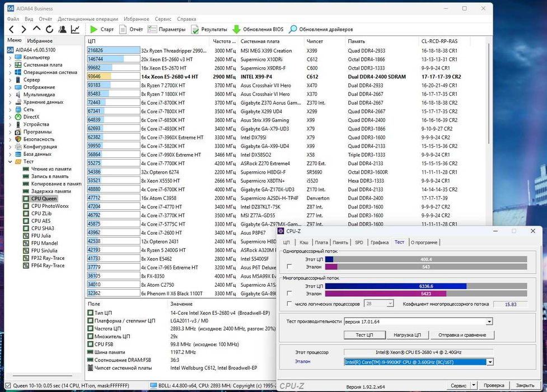Click Проверка button in CPU-Z
Image resolution: width=547 pixels, height=392 pixels.
pos(494,385)
